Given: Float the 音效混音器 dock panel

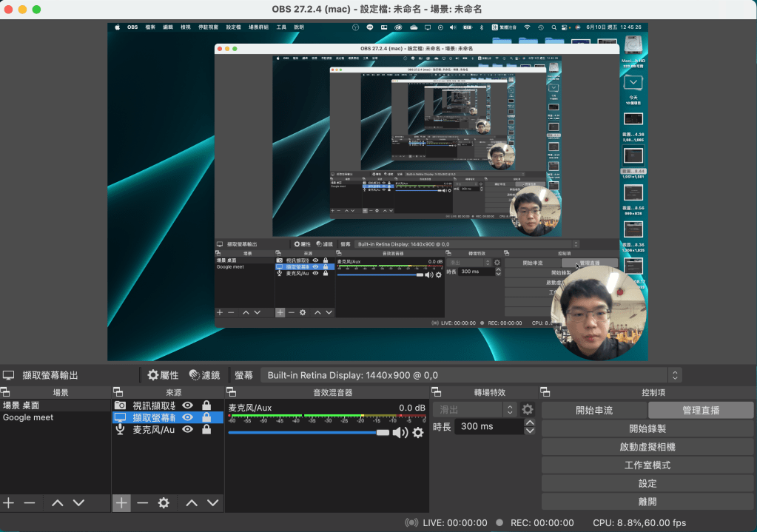Looking at the screenshot, I should 230,392.
